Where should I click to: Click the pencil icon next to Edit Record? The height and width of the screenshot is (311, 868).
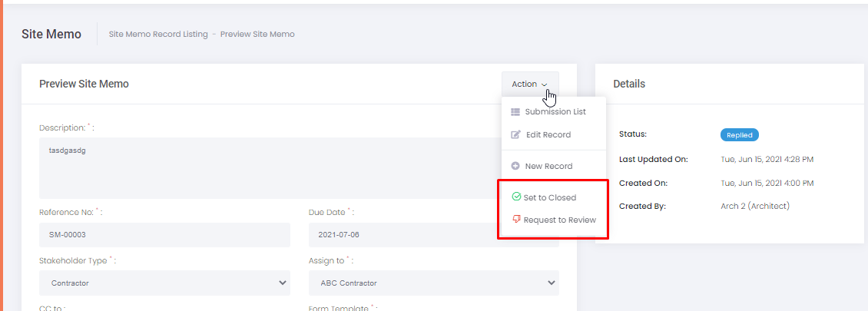(x=515, y=135)
